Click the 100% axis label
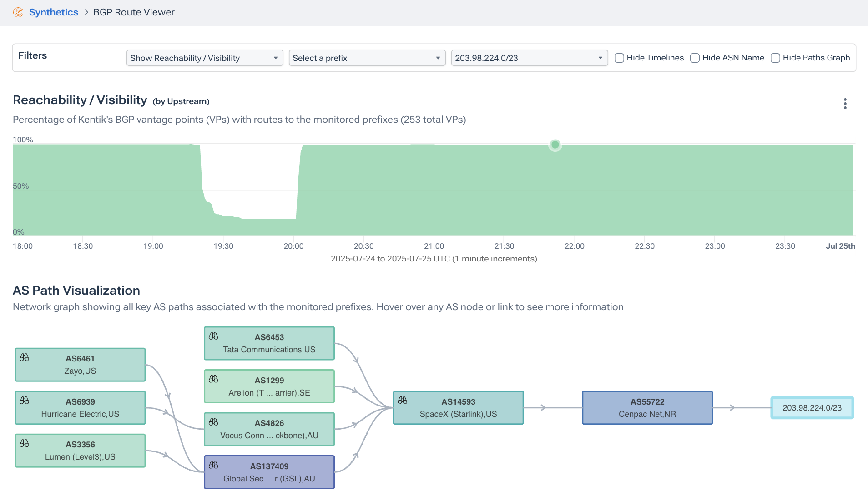This screenshot has height=501, width=868. coord(23,140)
